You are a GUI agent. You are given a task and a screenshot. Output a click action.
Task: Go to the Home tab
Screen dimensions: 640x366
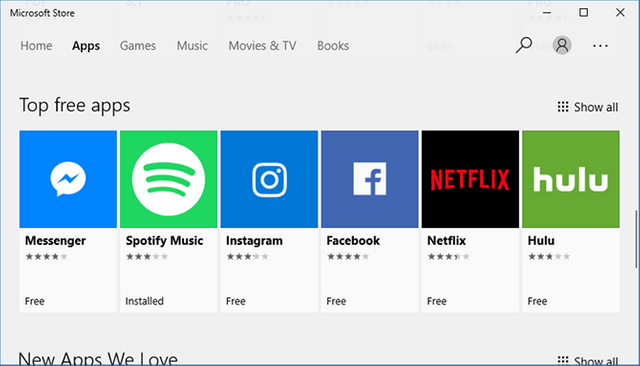point(36,46)
